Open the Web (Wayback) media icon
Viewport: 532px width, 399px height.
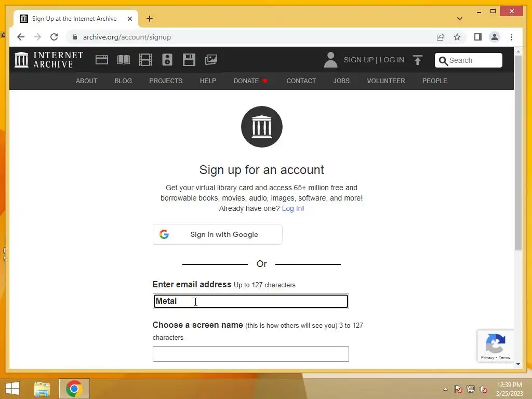(102, 60)
